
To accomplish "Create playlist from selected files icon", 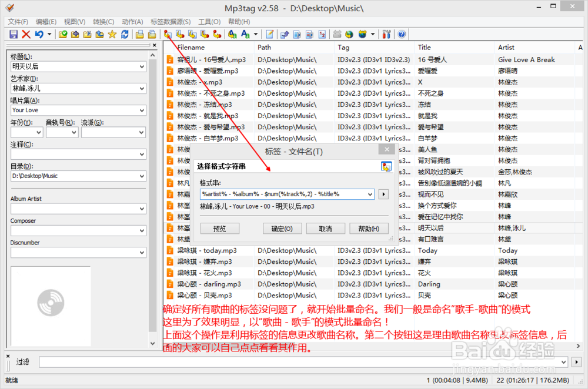I will point(152,35).
